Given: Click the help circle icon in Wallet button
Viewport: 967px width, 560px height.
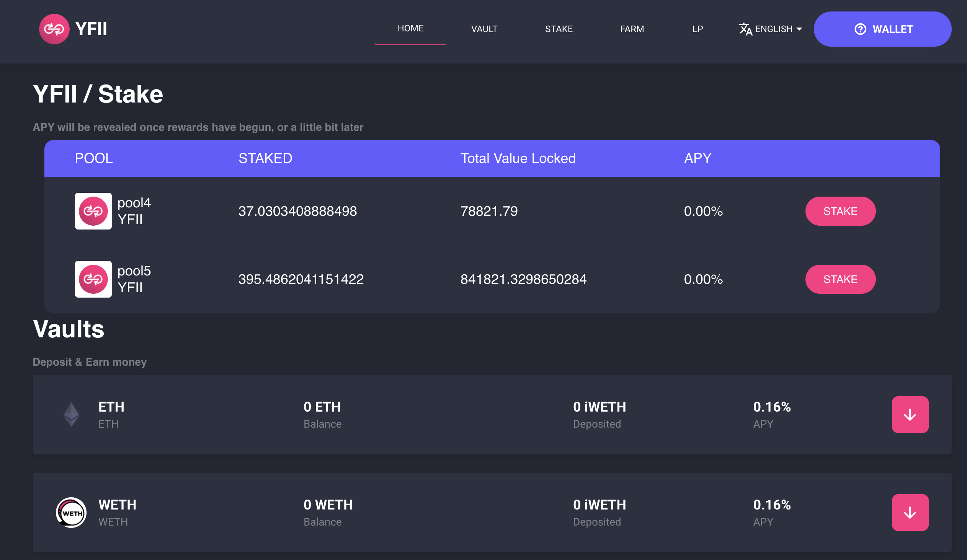Looking at the screenshot, I should pyautogui.click(x=860, y=29).
